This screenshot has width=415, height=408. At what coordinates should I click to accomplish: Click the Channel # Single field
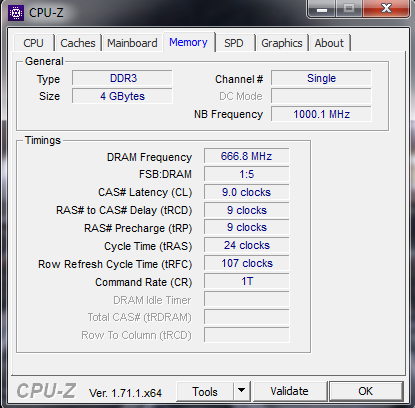click(x=321, y=78)
